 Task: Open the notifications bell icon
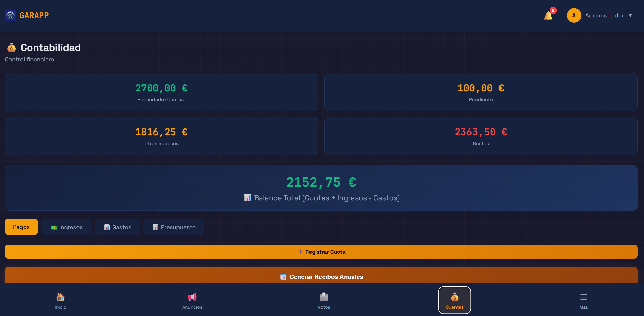coord(548,16)
